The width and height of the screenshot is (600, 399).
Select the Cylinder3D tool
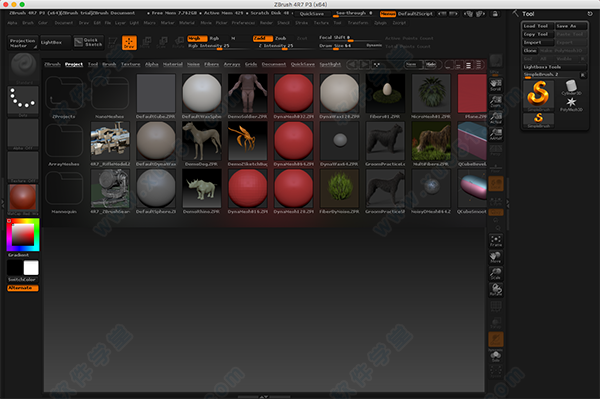pos(571,88)
